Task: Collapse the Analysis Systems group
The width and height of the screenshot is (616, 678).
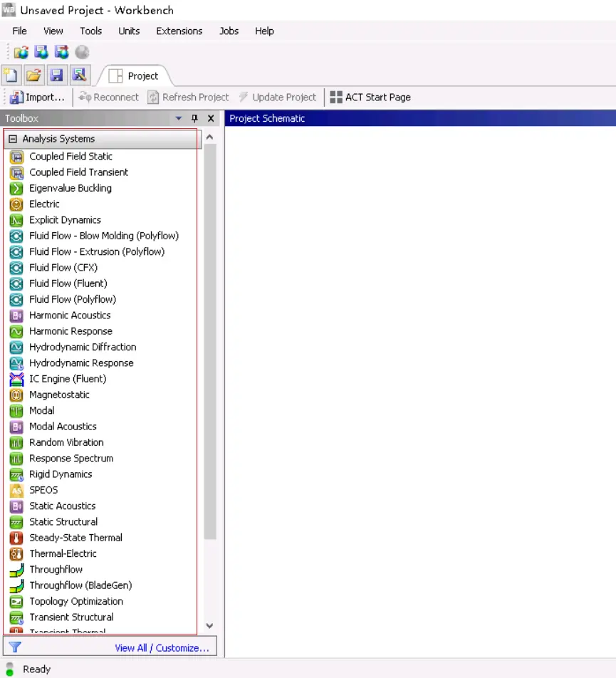Action: pos(13,139)
